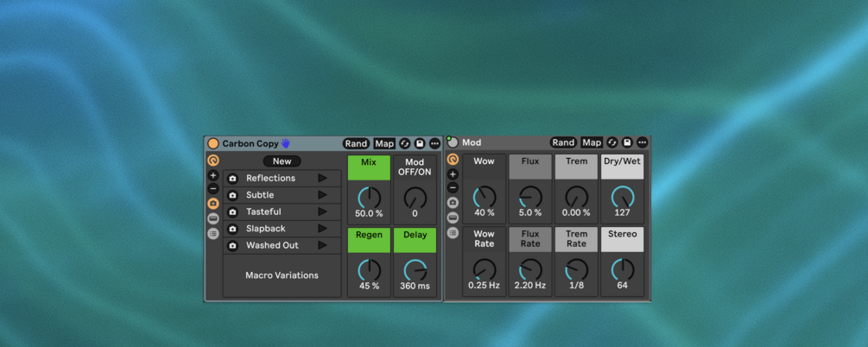Click Rand in the Carbon Copy rack
The width and height of the screenshot is (868, 347).
(x=356, y=143)
